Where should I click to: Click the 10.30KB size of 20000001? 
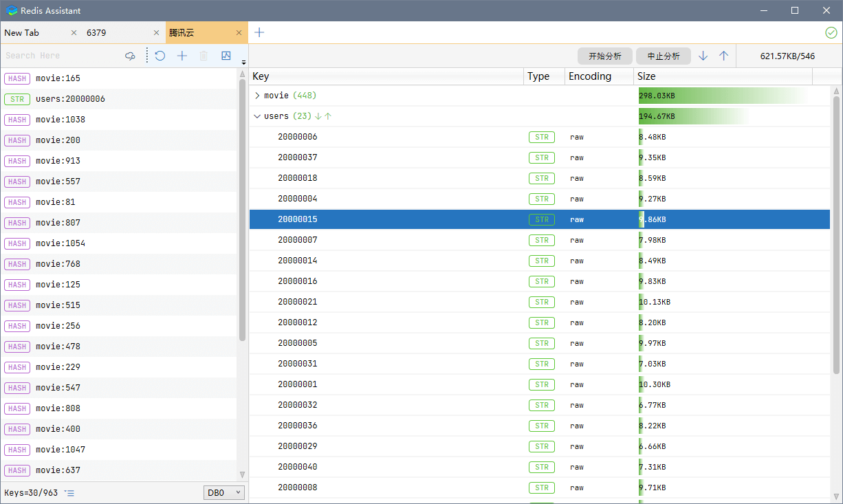(655, 384)
